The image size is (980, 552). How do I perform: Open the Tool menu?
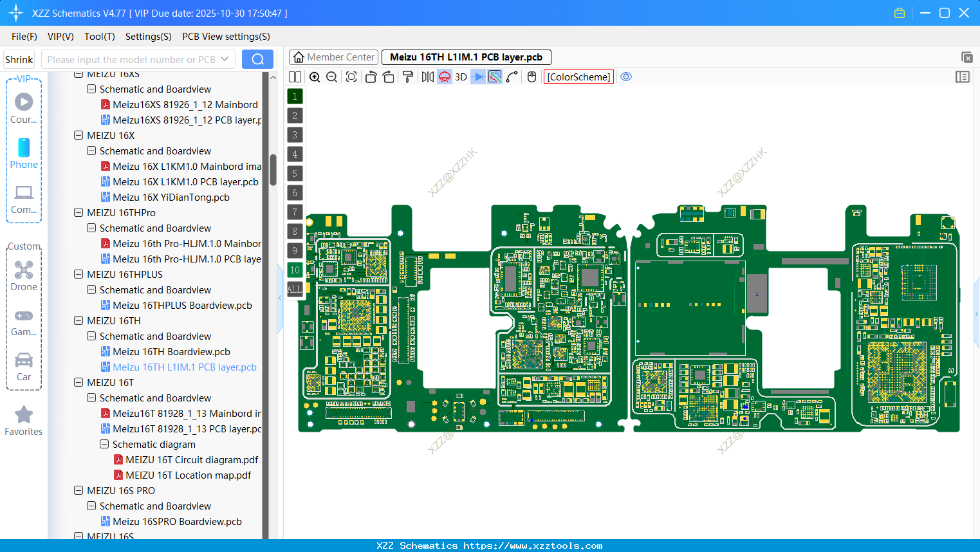click(99, 37)
